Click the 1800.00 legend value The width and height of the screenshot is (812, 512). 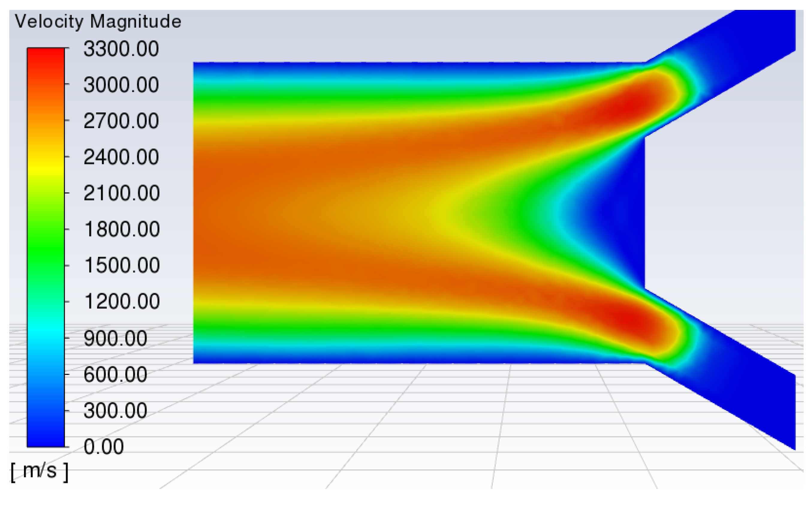[x=122, y=229]
